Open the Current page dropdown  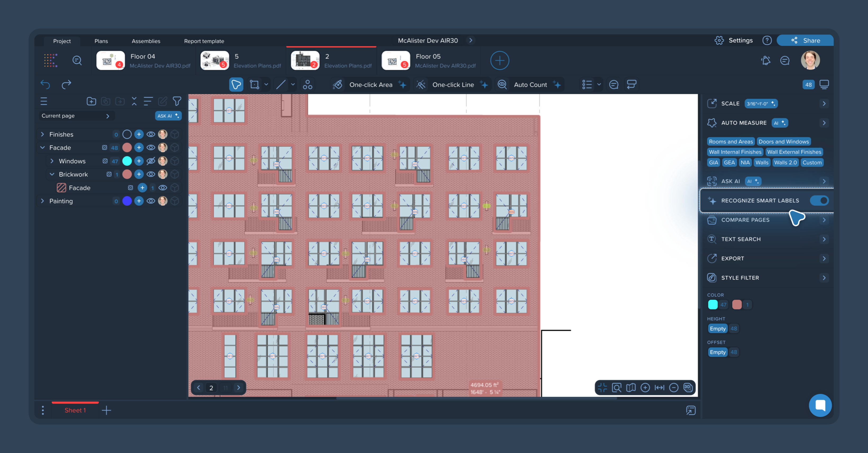tap(75, 116)
